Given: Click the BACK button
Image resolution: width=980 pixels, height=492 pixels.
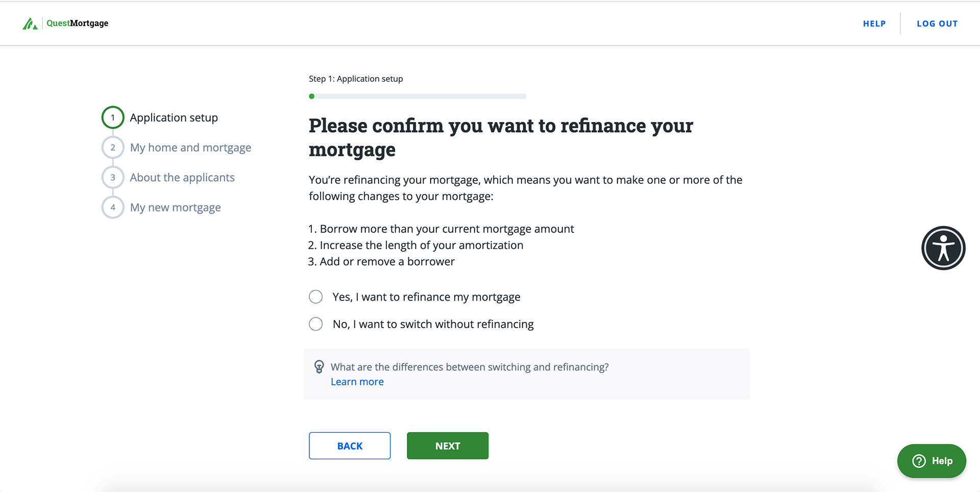Looking at the screenshot, I should 350,446.
